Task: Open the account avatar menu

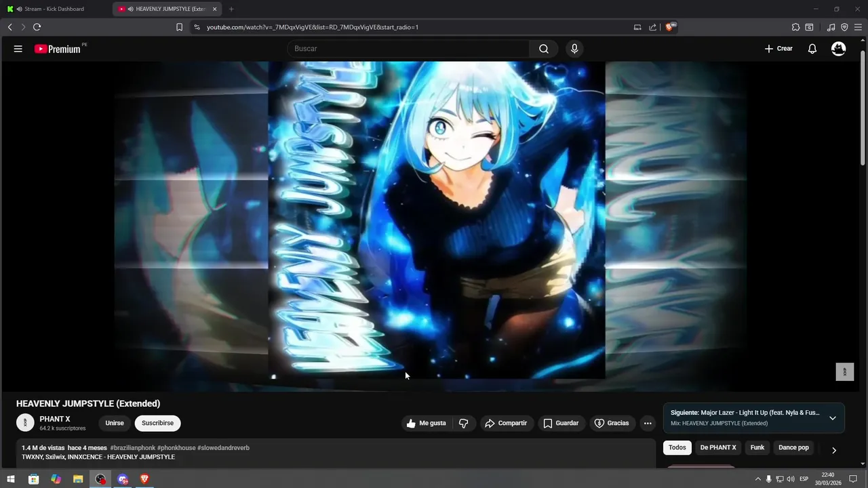Action: coord(839,49)
